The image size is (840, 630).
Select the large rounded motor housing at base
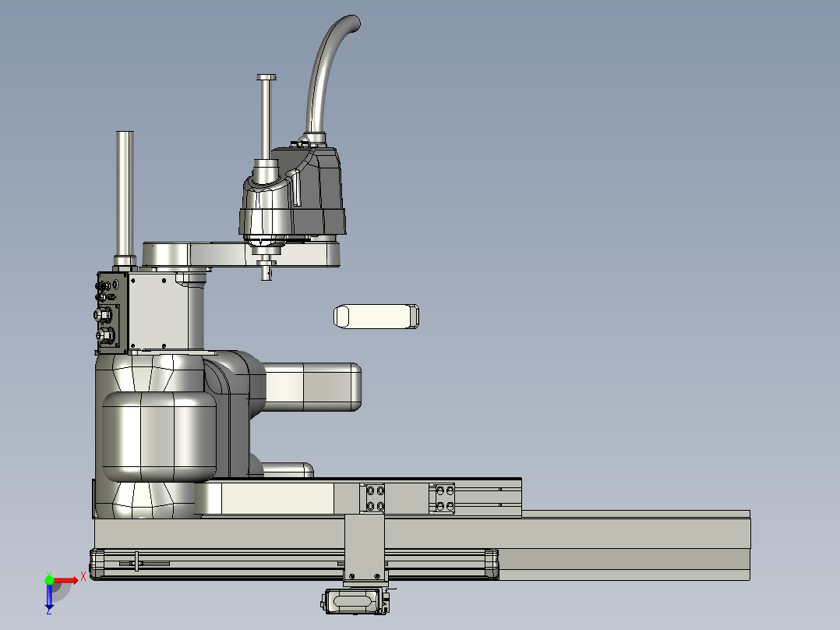point(158,437)
